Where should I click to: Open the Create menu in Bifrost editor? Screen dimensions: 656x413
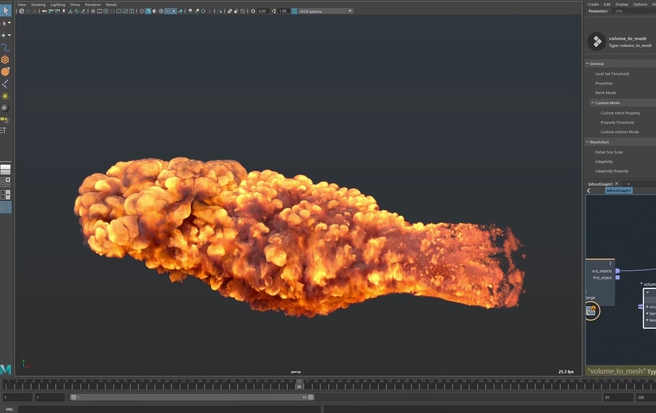593,4
